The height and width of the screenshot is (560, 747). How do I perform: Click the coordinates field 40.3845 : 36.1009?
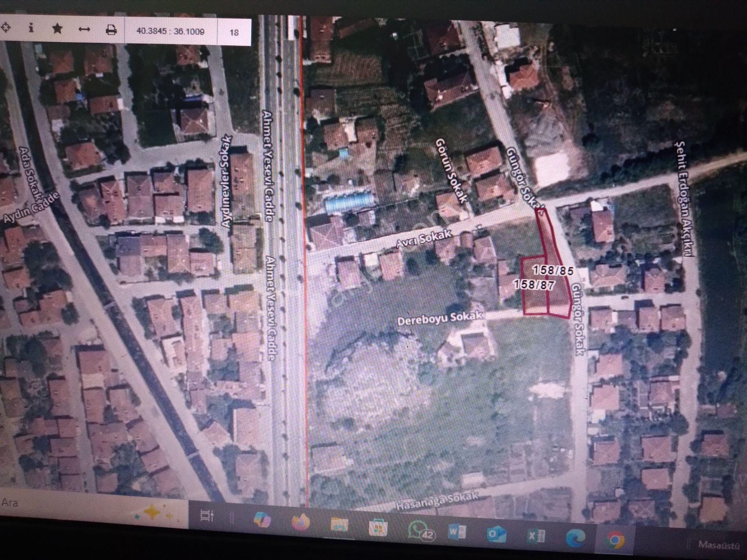point(170,31)
